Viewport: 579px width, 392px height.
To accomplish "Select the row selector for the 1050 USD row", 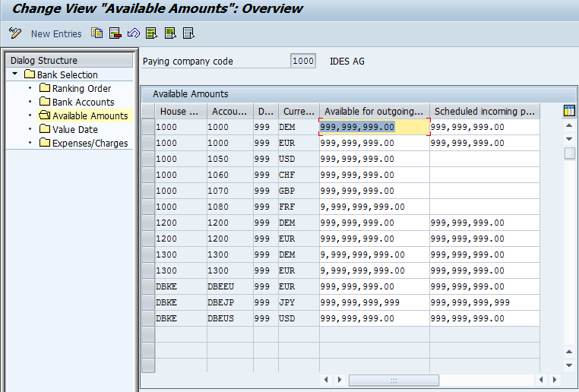I will [148, 159].
